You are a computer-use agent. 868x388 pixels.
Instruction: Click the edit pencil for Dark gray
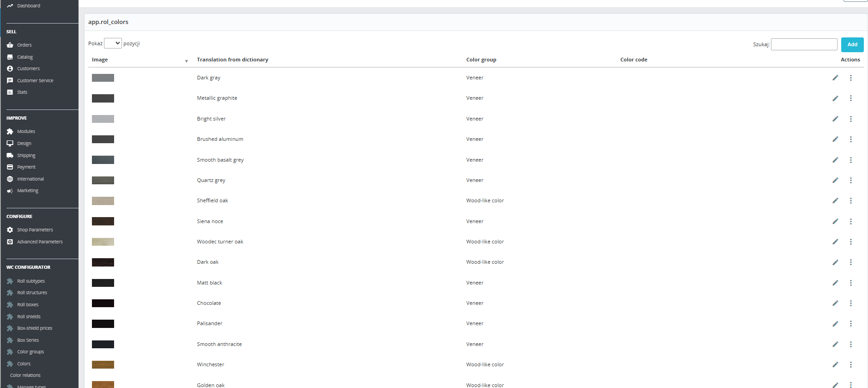click(835, 78)
